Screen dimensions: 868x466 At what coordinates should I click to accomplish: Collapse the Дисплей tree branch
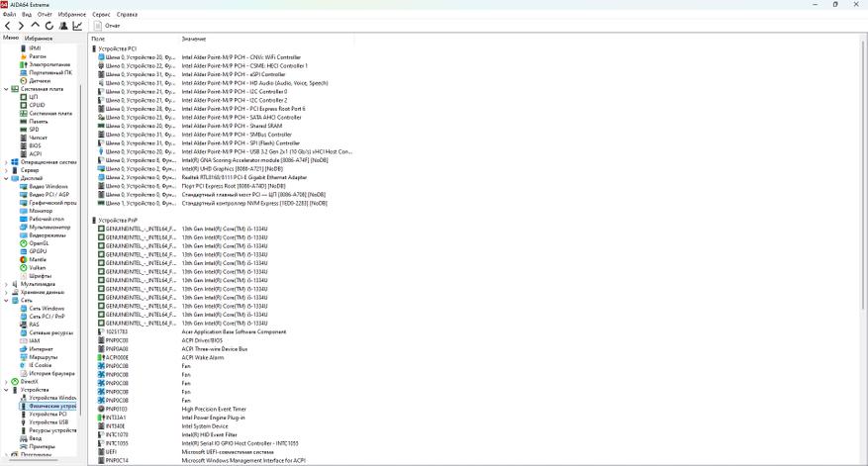pyautogui.click(x=6, y=178)
